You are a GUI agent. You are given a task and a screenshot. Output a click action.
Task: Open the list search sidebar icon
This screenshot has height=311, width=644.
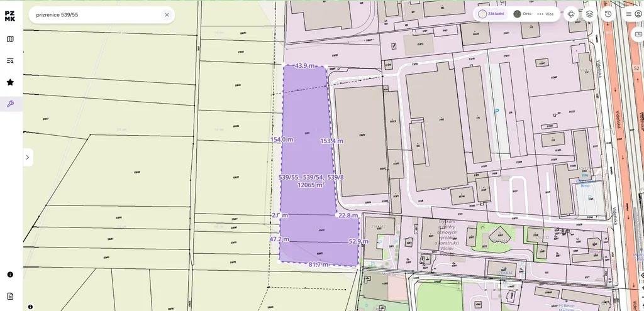click(10, 61)
